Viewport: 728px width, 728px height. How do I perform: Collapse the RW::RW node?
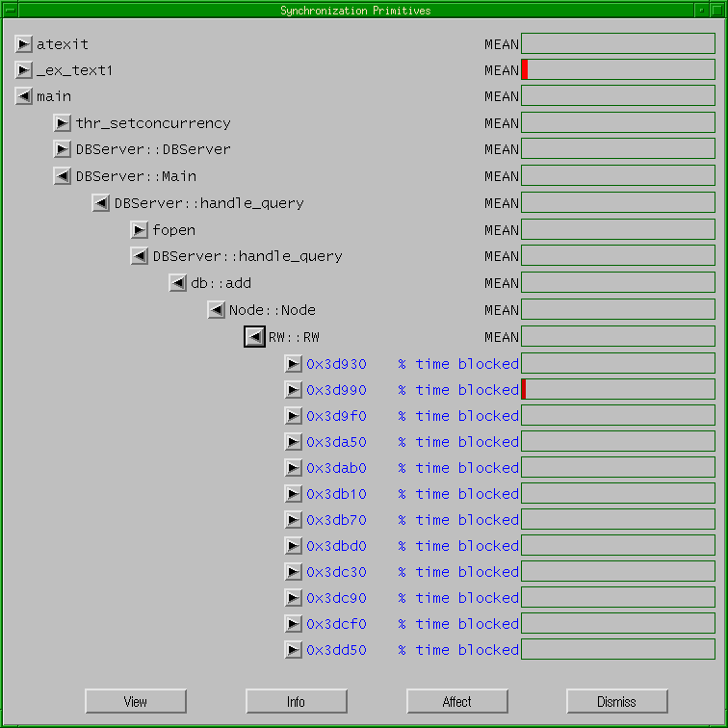[254, 337]
